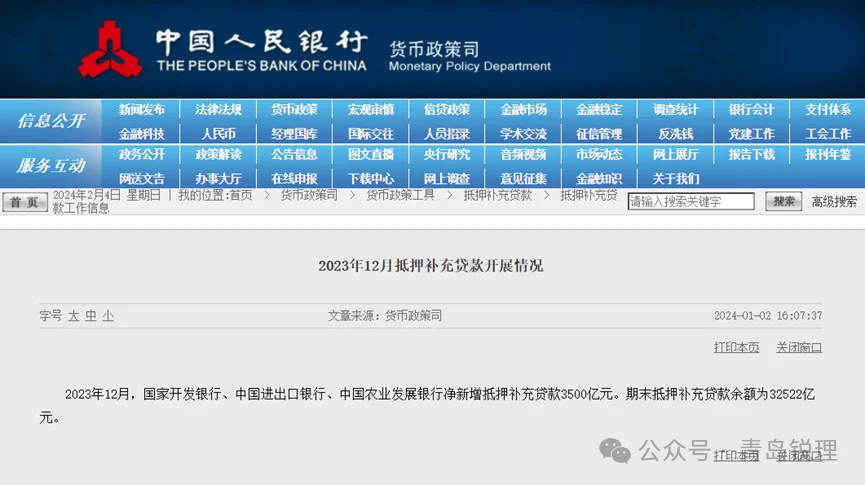865x485 pixels.
Task: Open the 支付体系 menu item
Action: [828, 110]
